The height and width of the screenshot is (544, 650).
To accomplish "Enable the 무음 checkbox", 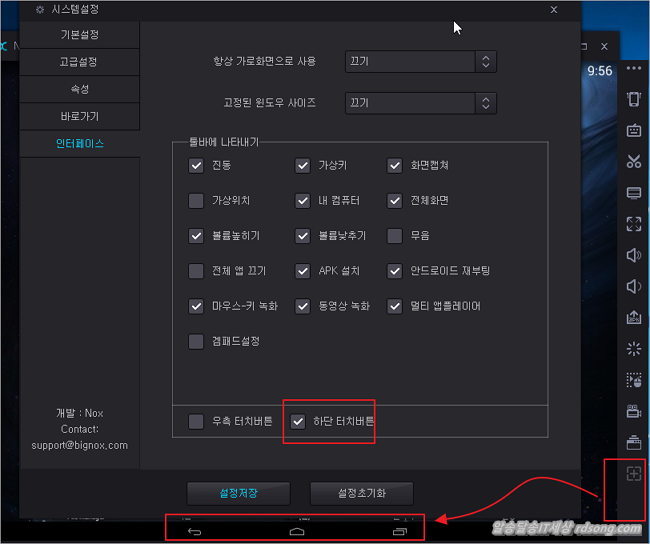I will 395,236.
